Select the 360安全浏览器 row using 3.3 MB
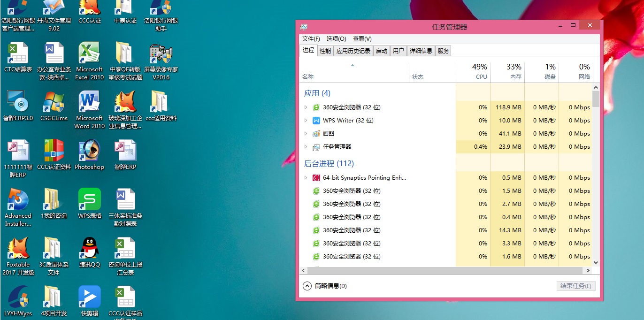The width and height of the screenshot is (644, 320). [446, 244]
